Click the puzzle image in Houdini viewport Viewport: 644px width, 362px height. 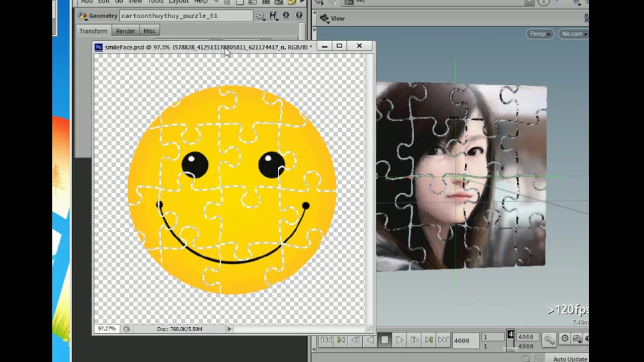460,177
